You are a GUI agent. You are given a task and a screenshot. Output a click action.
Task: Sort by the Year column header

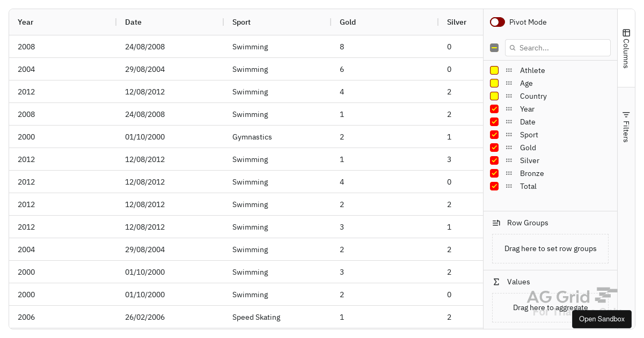click(26, 22)
